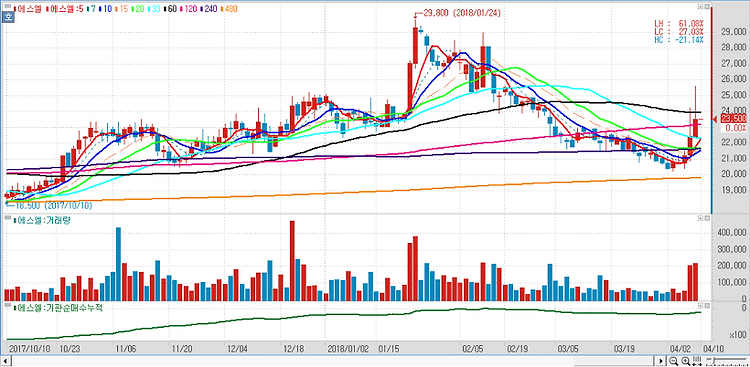Image resolution: width=750 pixels, height=367 pixels.
Task: Click the 02/19 date on the time axis
Action: (518, 348)
